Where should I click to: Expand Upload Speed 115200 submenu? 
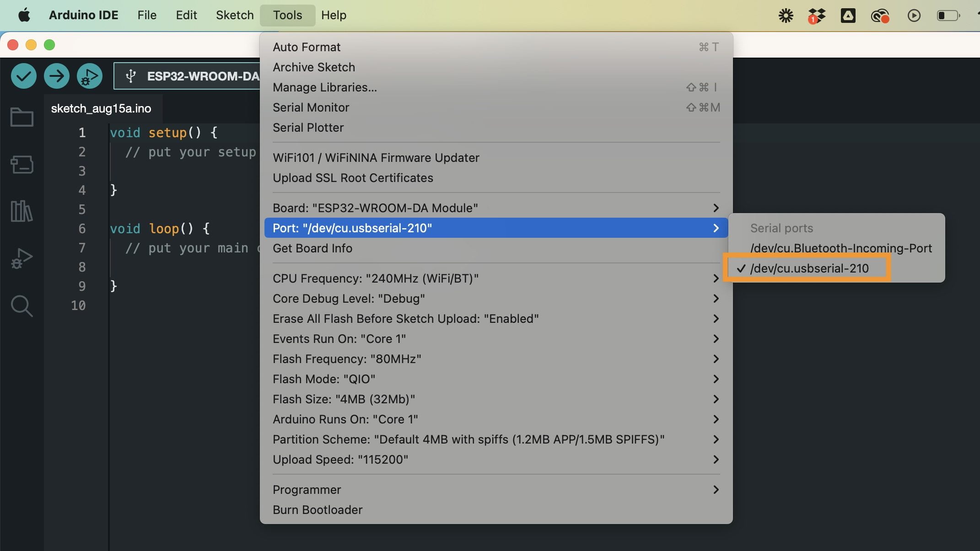coord(496,460)
